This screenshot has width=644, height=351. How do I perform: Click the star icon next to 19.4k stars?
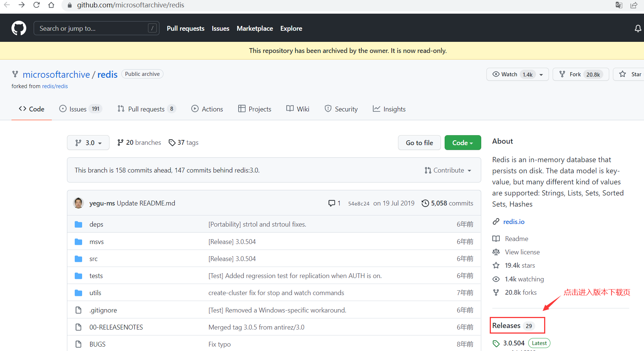496,265
